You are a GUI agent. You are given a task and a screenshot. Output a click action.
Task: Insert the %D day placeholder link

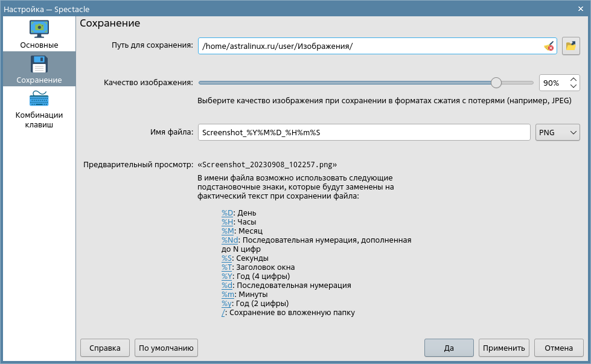click(x=227, y=213)
